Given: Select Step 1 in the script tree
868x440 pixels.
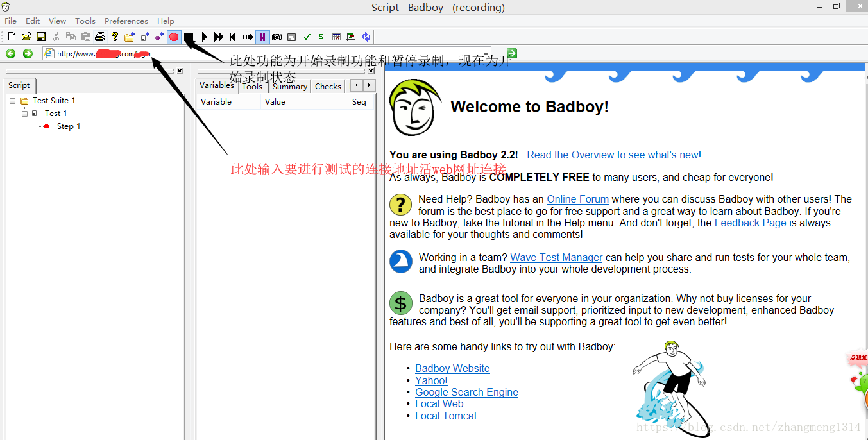Looking at the screenshot, I should 69,126.
